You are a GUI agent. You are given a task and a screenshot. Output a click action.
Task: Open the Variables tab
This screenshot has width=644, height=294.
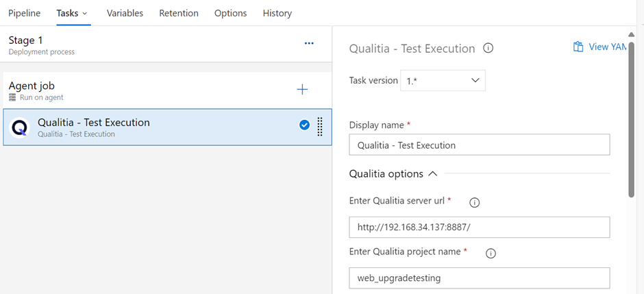[125, 13]
